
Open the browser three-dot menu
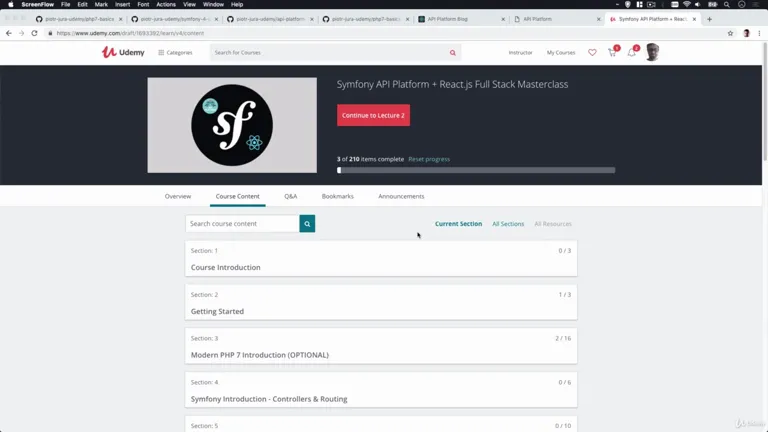759,33
